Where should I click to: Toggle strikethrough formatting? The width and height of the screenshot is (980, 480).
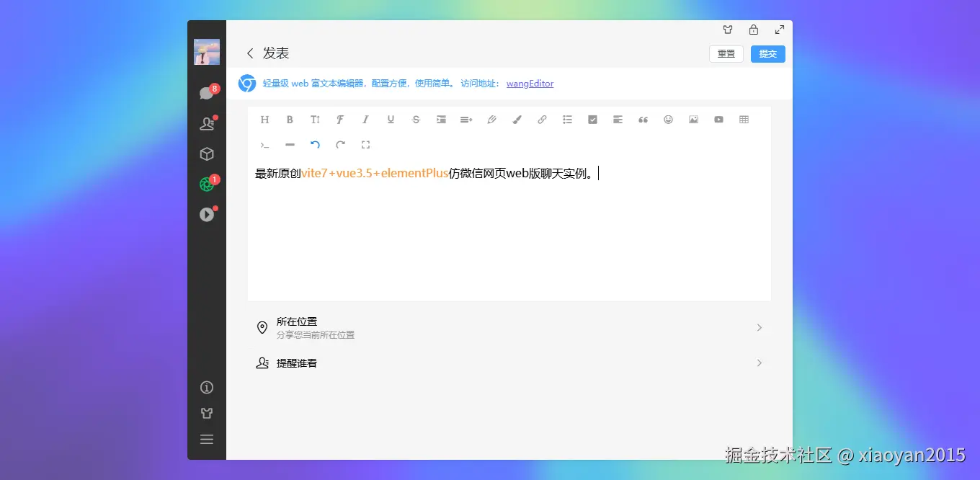coord(416,120)
